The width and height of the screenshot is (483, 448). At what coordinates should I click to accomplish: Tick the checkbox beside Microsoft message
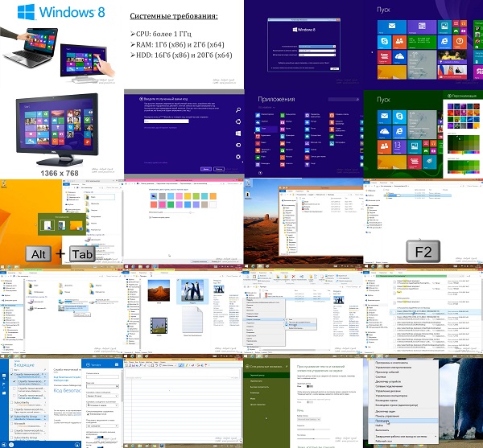coord(12,425)
